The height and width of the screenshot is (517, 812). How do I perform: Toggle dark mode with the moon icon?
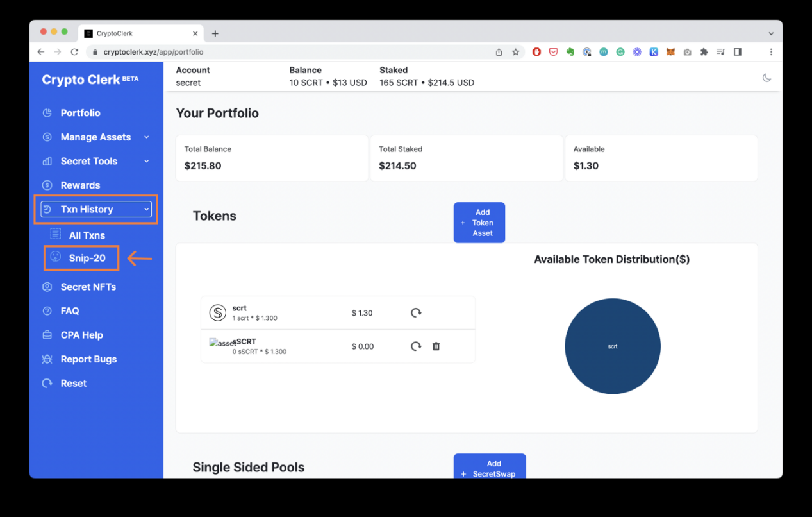pos(766,77)
